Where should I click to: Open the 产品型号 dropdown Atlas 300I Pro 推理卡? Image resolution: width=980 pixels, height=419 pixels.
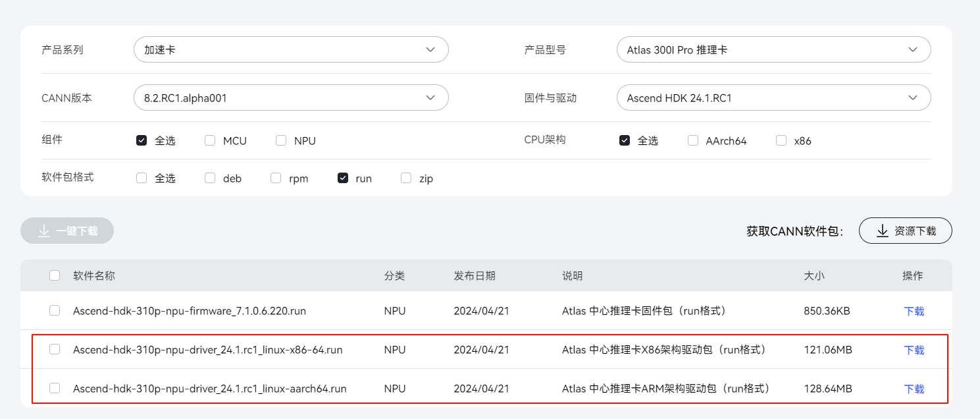tap(773, 49)
